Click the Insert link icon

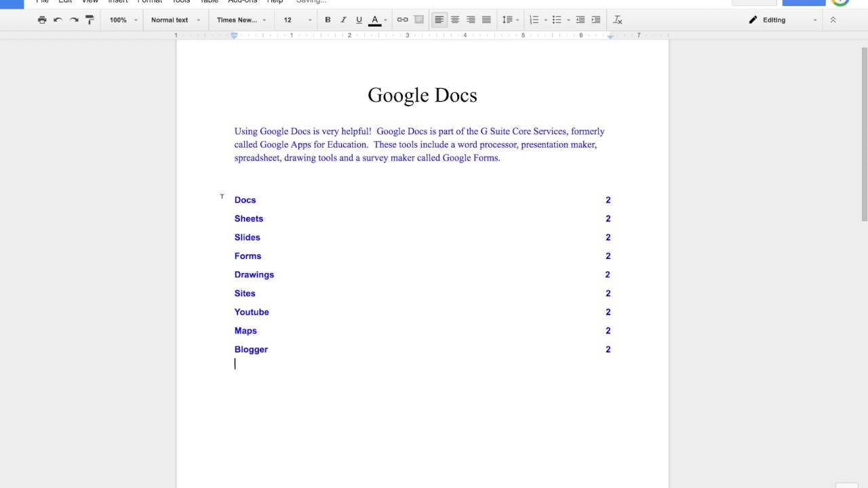402,20
